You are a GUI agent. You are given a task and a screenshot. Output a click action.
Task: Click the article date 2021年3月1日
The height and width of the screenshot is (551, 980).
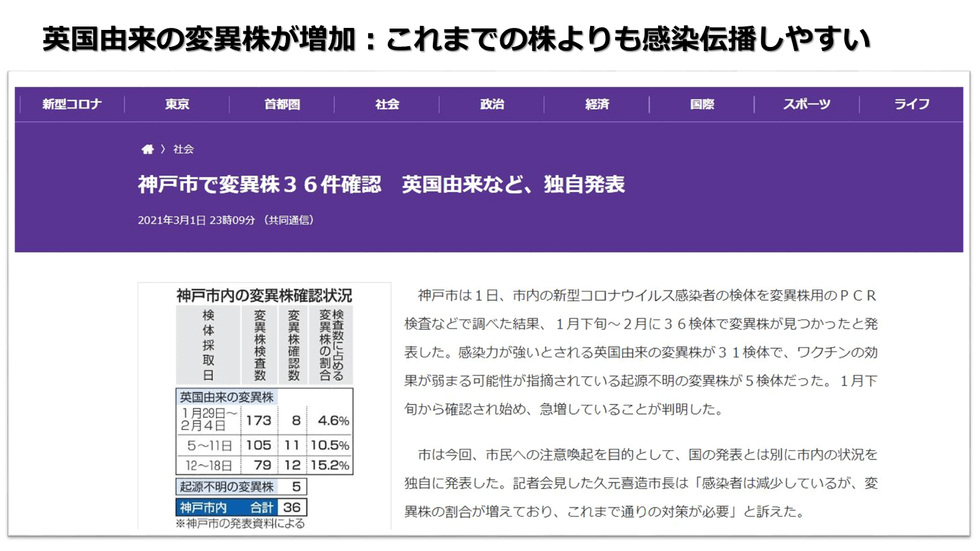pyautogui.click(x=171, y=220)
